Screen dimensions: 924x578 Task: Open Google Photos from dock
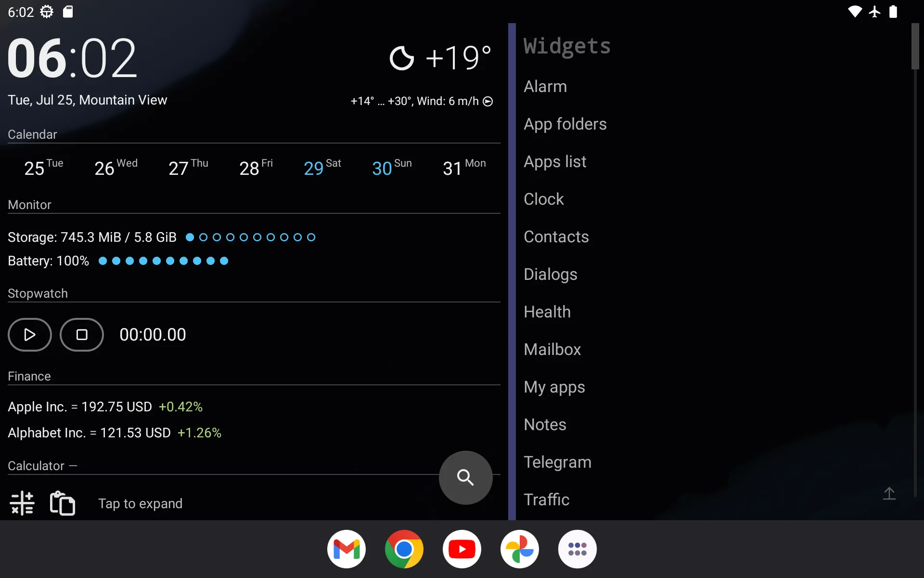pyautogui.click(x=520, y=549)
